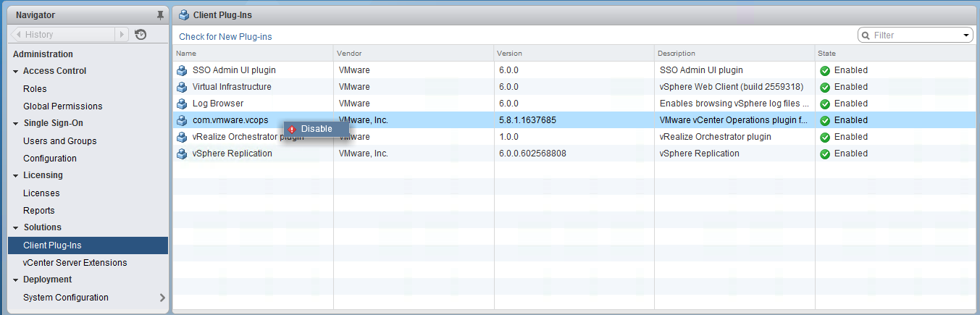Click version 5.8.1.1637685 cell
This screenshot has height=315, width=980.
(527, 120)
